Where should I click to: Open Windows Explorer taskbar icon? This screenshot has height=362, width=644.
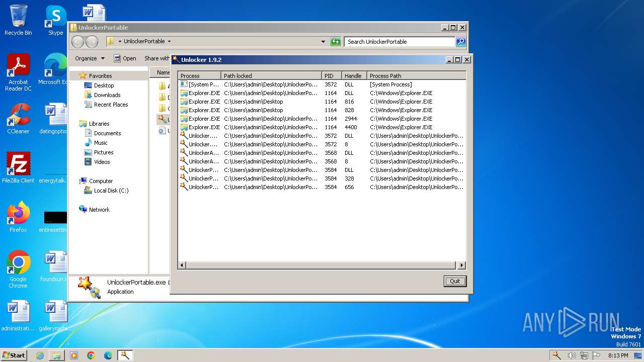[x=57, y=355]
